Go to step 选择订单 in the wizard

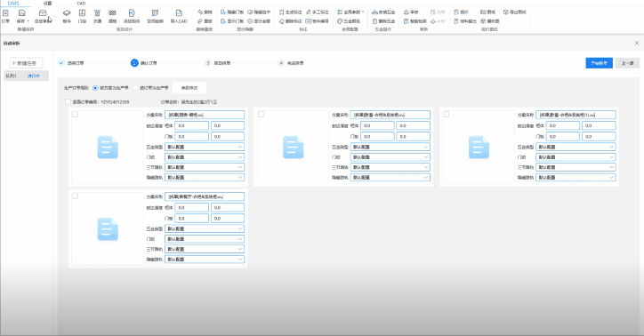coord(71,63)
